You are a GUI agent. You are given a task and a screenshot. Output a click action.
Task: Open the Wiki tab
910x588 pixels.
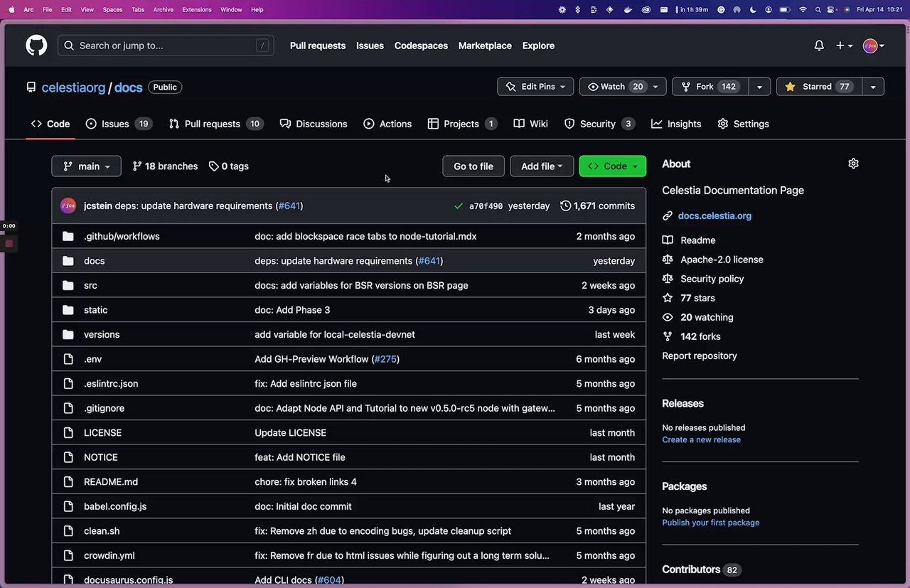pyautogui.click(x=531, y=124)
